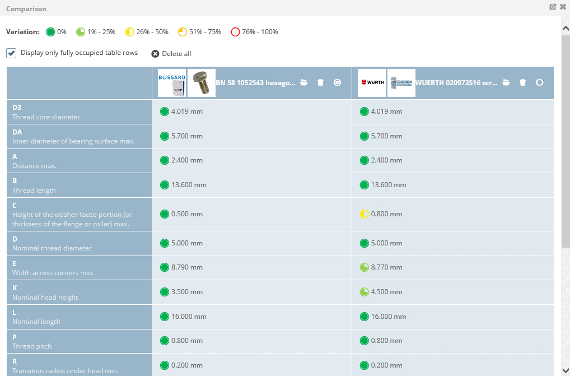Click light green indicator next to 8.770 mm
Screen dimensions: 570x376
click(x=364, y=267)
